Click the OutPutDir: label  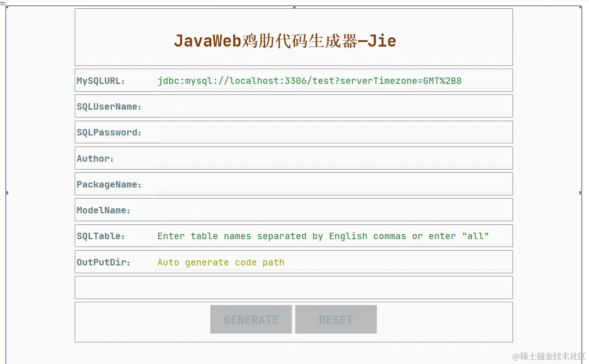[103, 263]
